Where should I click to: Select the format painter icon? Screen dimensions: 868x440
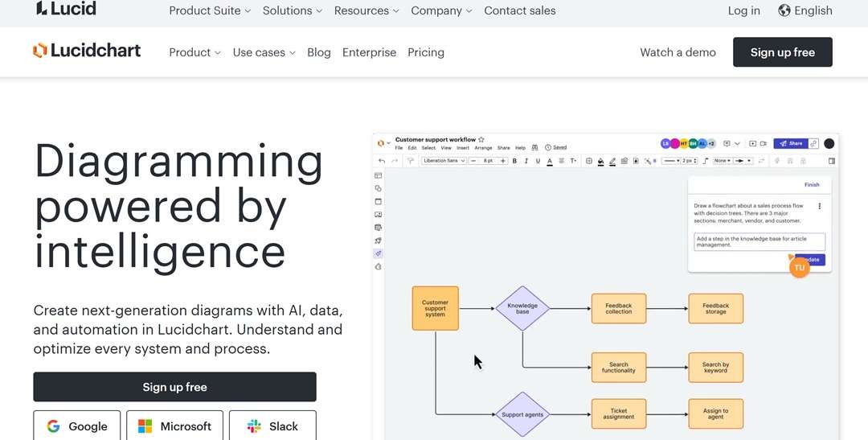410,161
